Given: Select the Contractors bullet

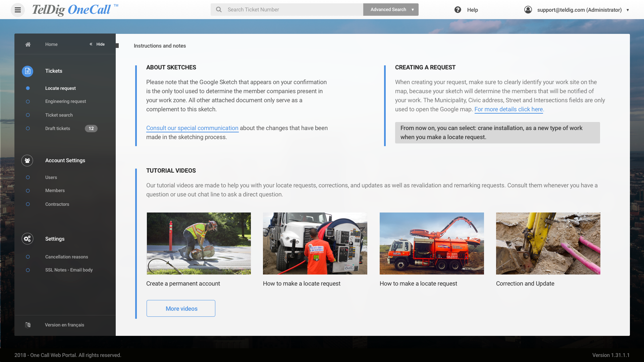Looking at the screenshot, I should click(28, 204).
